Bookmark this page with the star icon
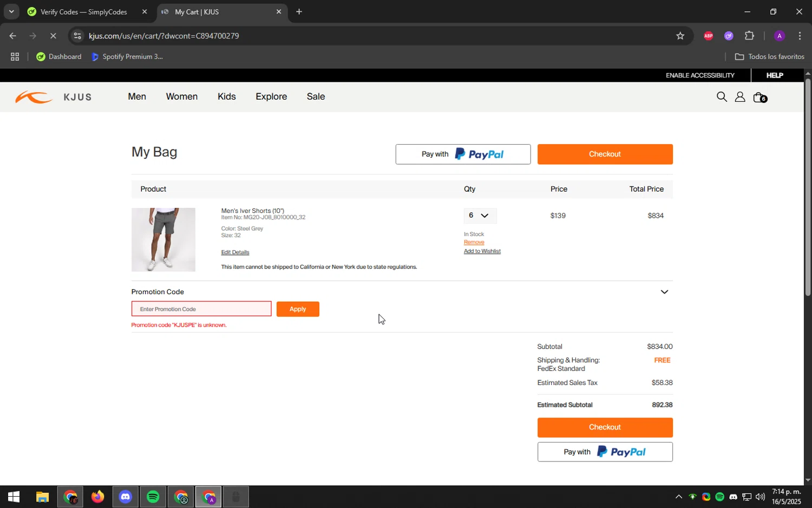 [680, 36]
